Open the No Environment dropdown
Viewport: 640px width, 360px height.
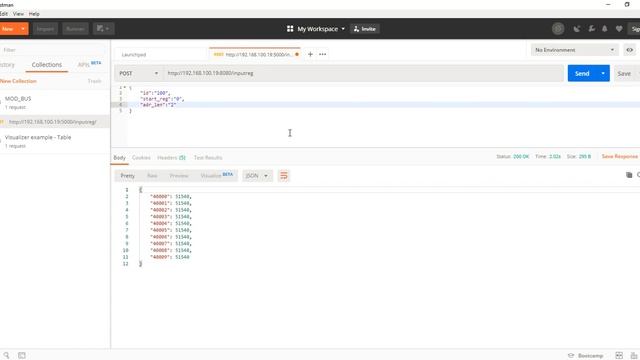[x=574, y=50]
